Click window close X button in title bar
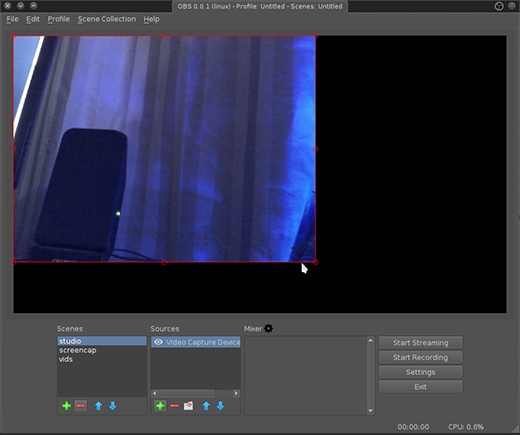This screenshot has height=435, width=520. pyautogui.click(x=8, y=6)
